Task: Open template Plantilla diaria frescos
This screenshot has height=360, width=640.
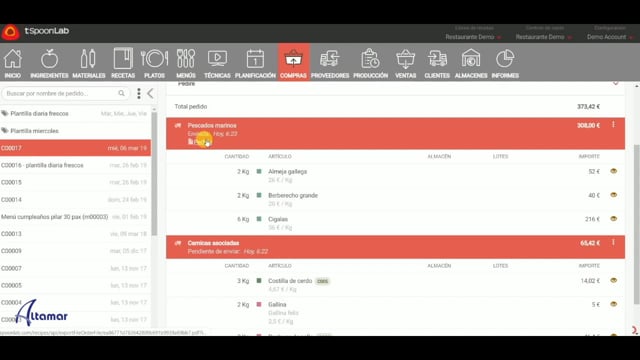Action: click(x=75, y=113)
